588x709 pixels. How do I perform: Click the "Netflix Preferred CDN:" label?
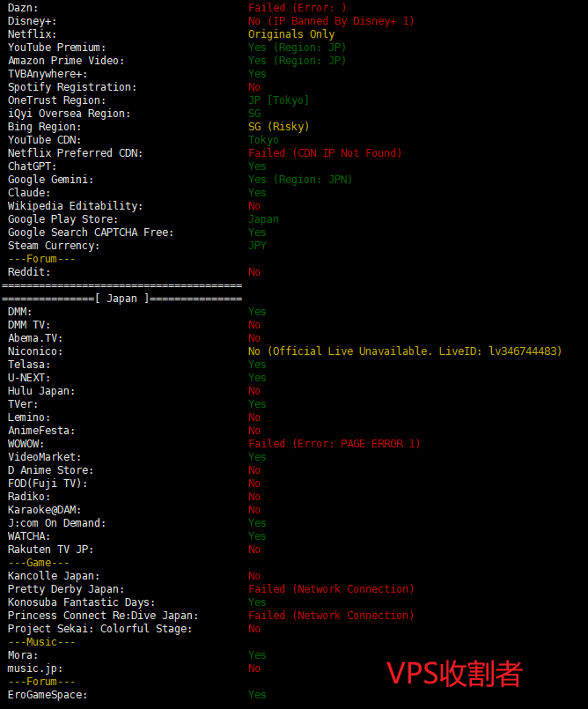point(75,153)
